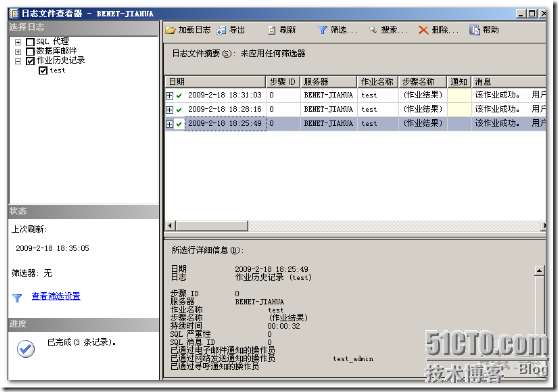Viewport: 558px width, 392px height.
Task: Sort by the 步骤 ID column header
Action: (x=283, y=82)
